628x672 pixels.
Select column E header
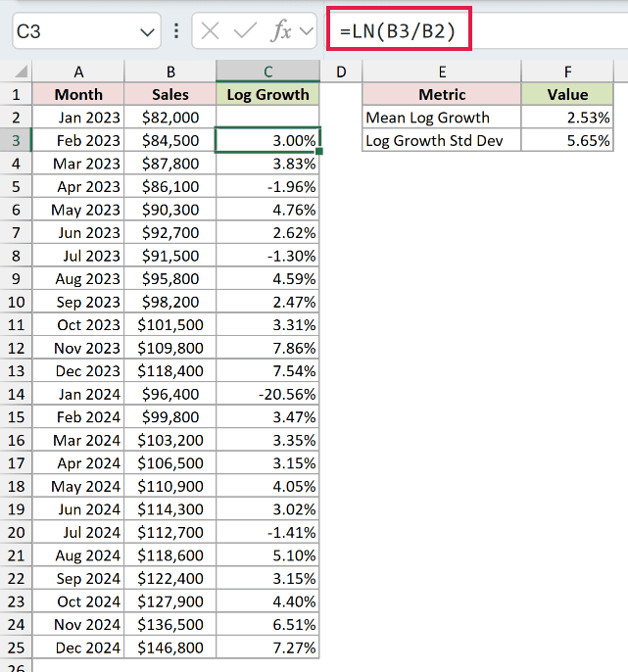coord(442,72)
